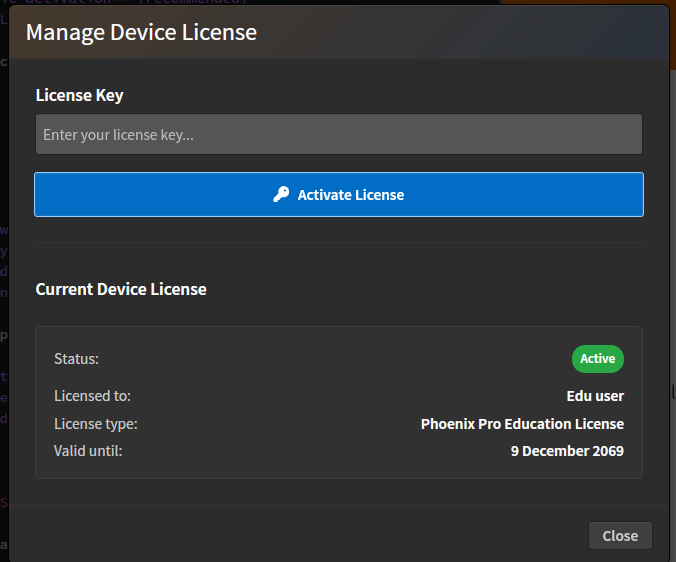Screen dimensions: 676x562
Task: Close the Manage Device License dialog
Action: 620,536
